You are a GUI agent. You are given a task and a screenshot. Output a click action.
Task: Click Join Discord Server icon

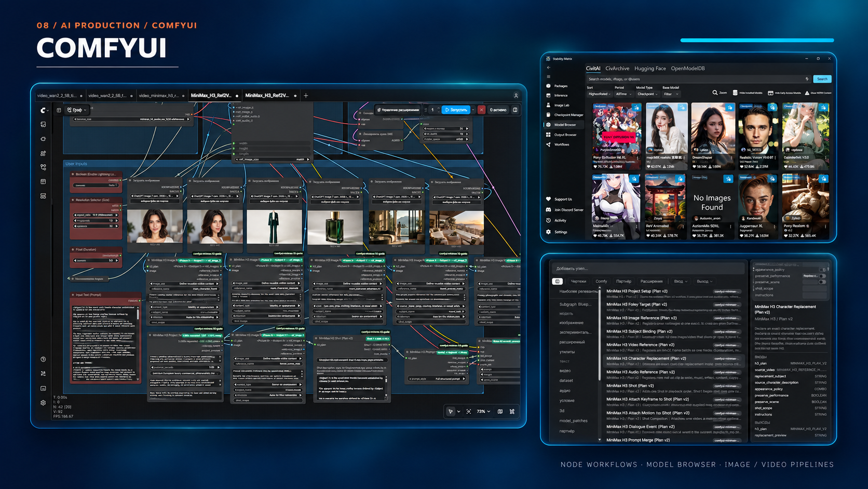coord(548,210)
